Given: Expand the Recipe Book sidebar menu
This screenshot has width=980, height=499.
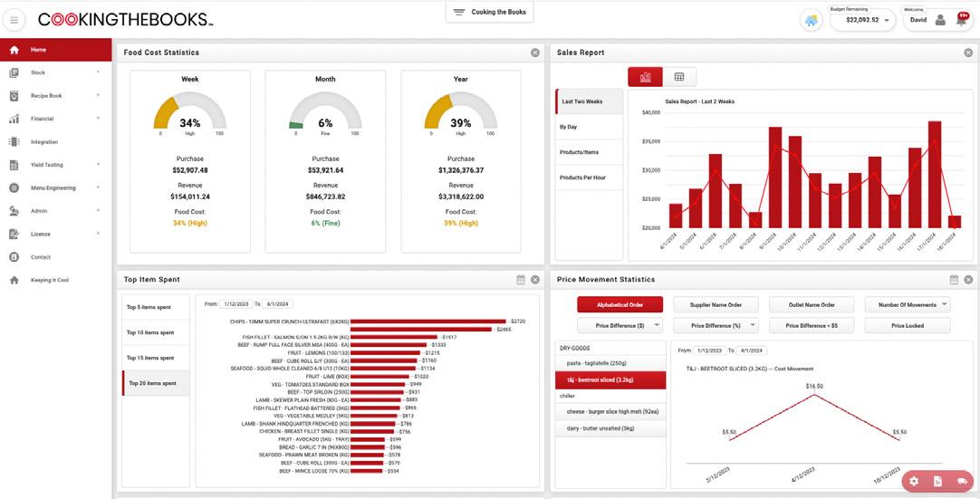Looking at the screenshot, I should pos(55,96).
